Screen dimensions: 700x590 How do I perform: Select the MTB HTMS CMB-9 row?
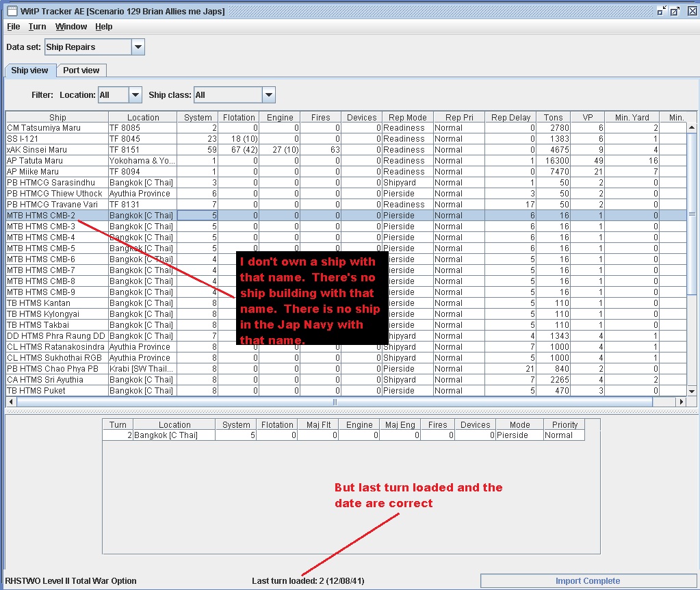click(346, 292)
